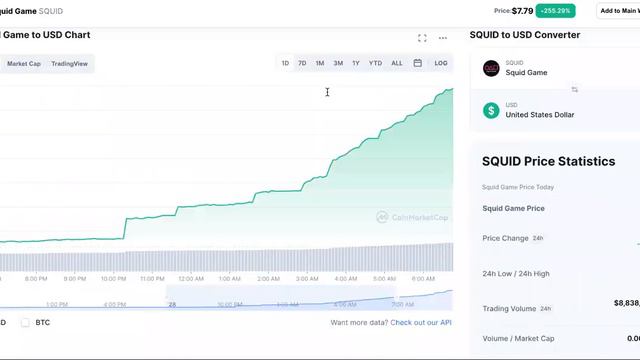
Task: Open the Check out our API link
Action: 421,322
